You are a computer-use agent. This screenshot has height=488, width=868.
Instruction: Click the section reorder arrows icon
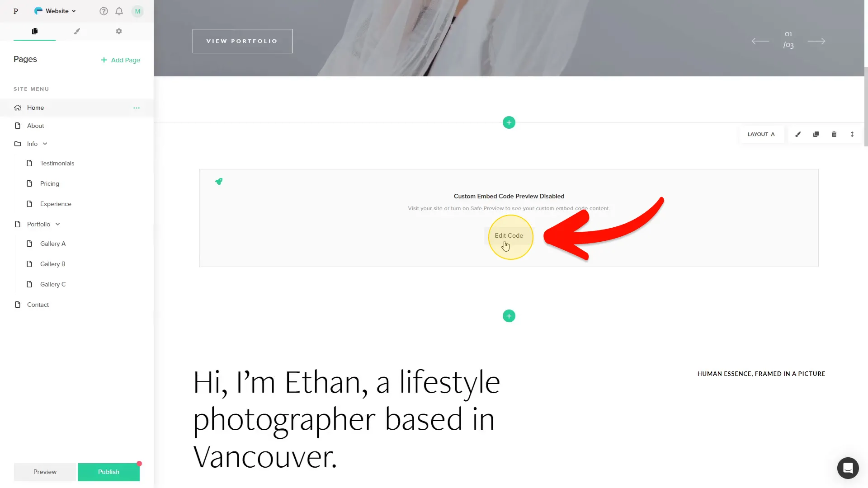point(852,134)
